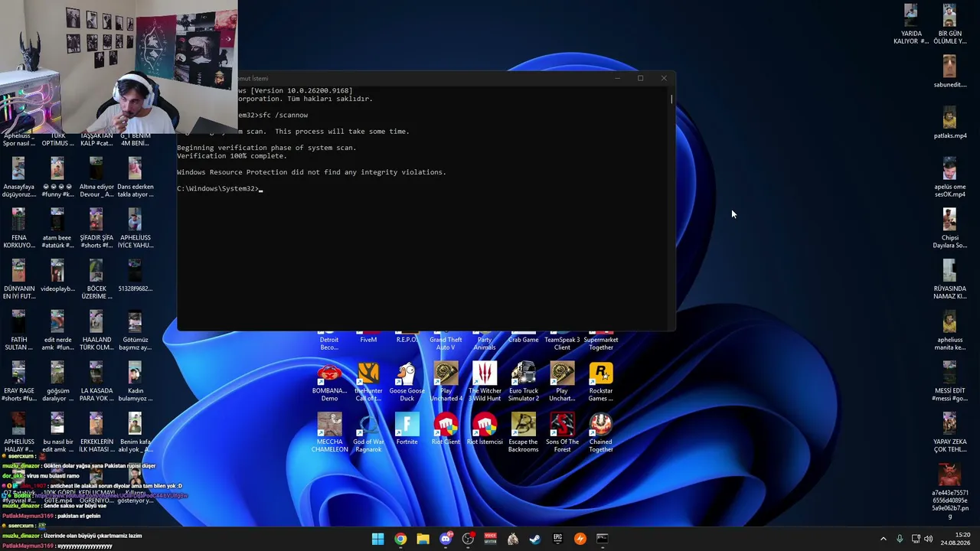Select the ŞİFADIR ŞİFA shorts video file
This screenshot has width=980, height=551.
96,230
